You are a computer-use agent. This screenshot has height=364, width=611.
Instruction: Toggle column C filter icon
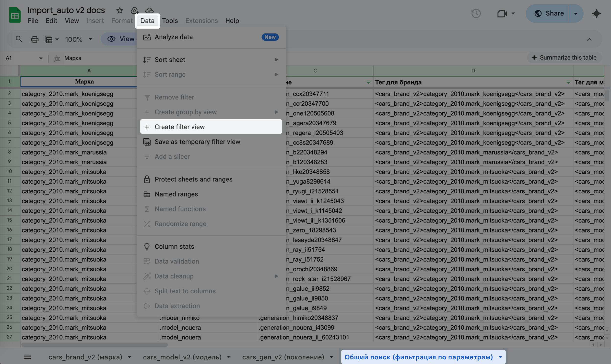click(368, 82)
